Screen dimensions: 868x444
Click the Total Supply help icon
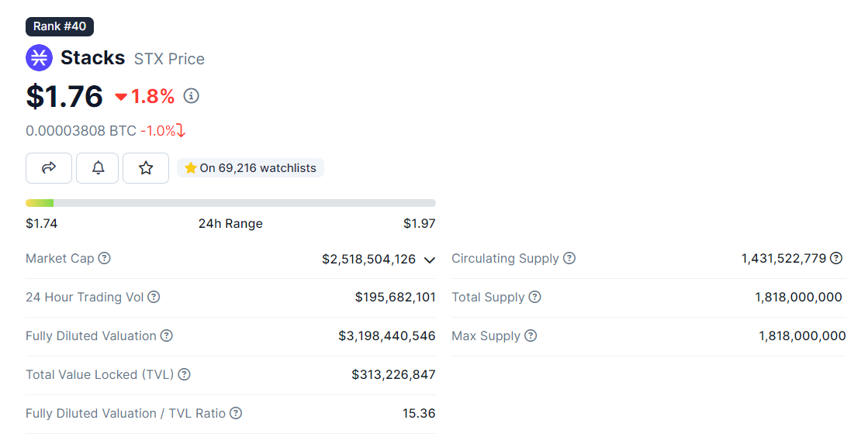(x=534, y=297)
